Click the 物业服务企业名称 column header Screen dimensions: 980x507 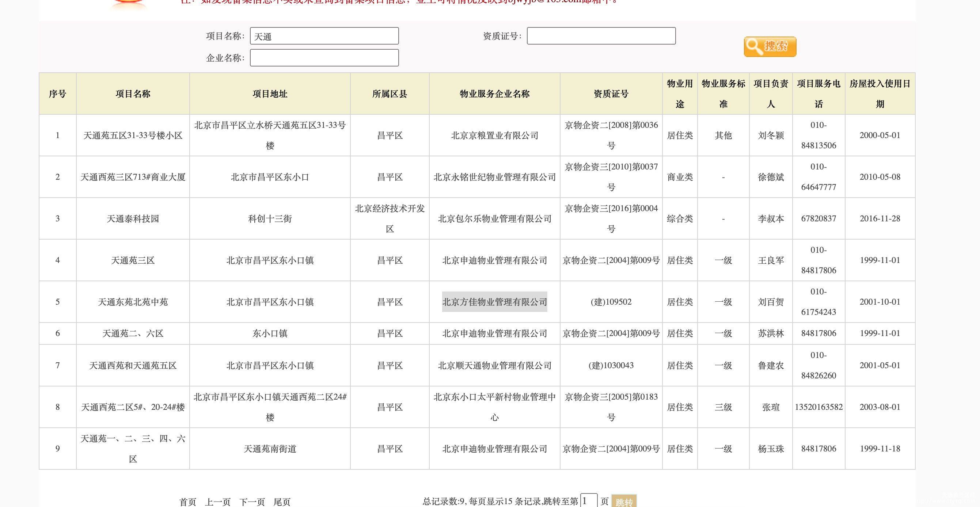click(494, 94)
